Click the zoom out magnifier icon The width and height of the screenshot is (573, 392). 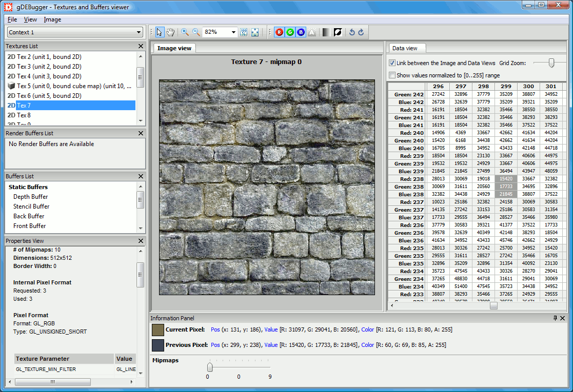coord(195,32)
